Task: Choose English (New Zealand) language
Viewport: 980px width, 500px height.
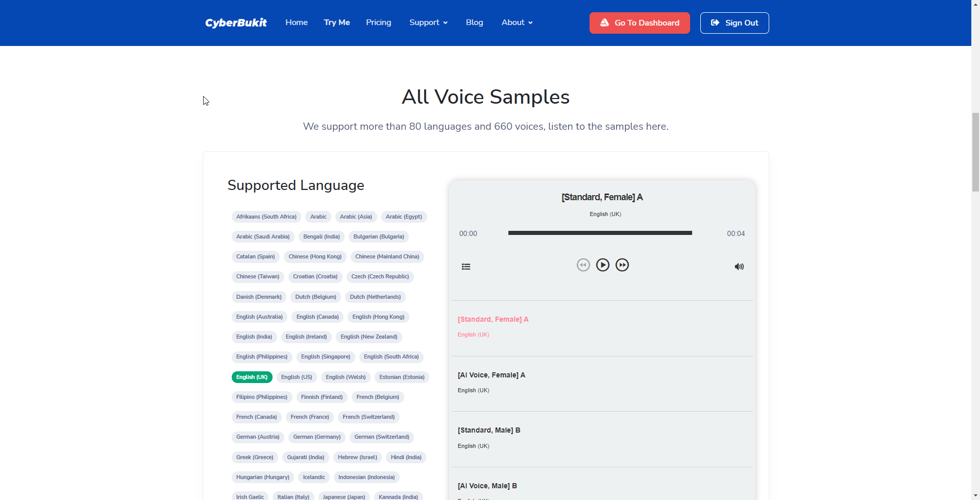Action: 369,337
